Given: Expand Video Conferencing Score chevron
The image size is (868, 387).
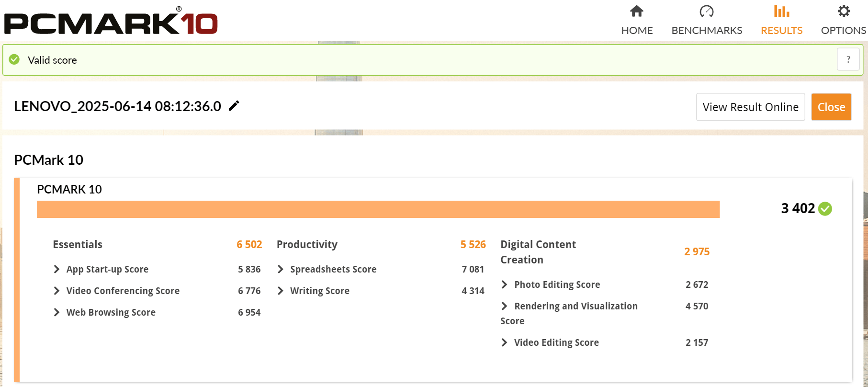Looking at the screenshot, I should [56, 291].
